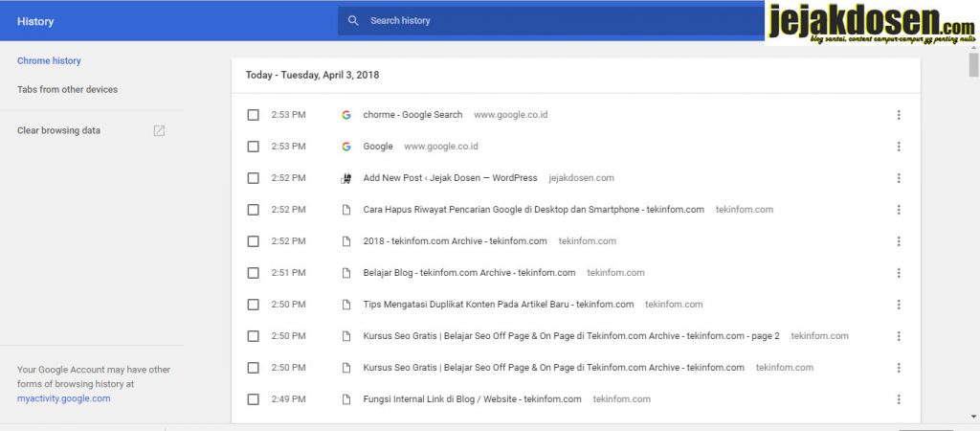
Task: Click the vertical scrollbar thumb
Action: coord(973,64)
